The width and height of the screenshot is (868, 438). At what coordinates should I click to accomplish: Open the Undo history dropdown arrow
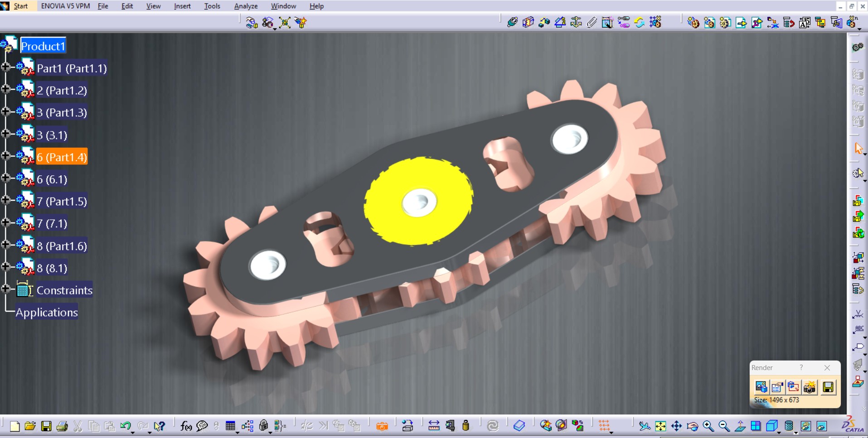(x=132, y=433)
